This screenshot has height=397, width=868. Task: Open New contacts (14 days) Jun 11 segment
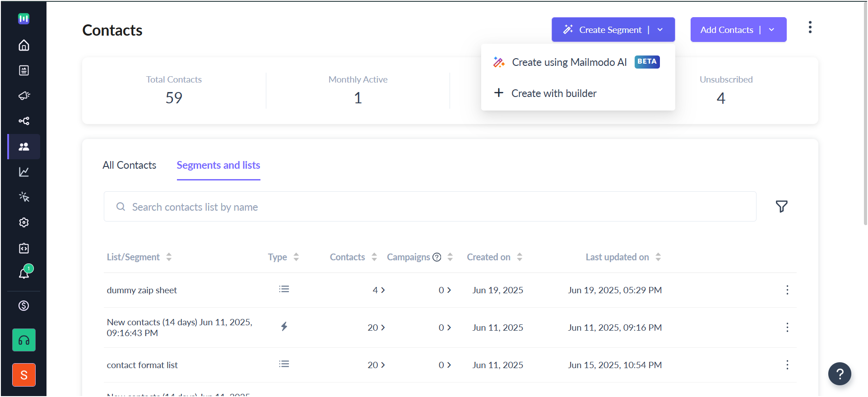[x=180, y=328]
